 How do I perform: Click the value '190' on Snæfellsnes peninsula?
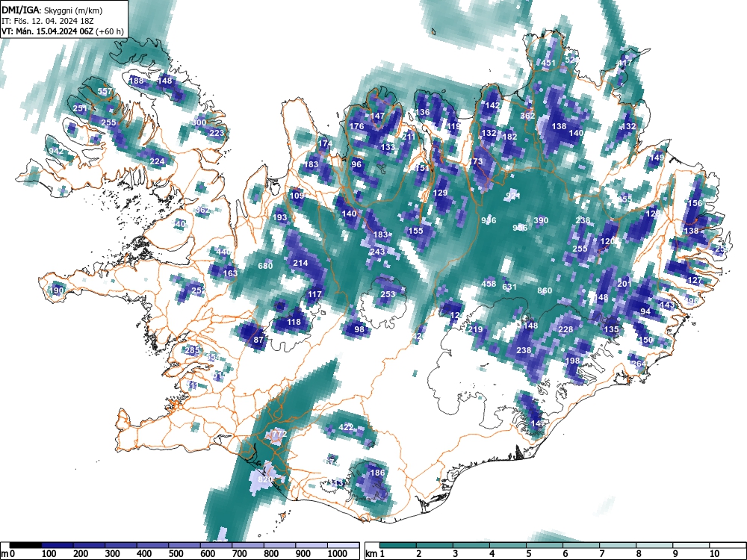[56, 290]
